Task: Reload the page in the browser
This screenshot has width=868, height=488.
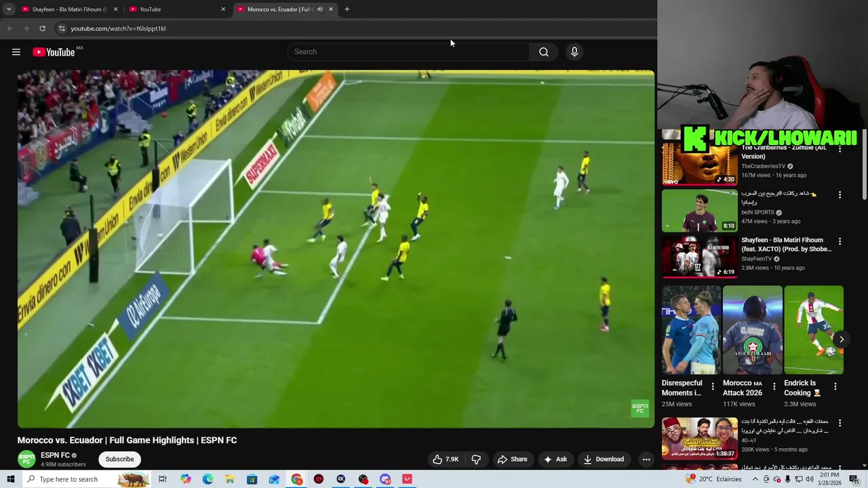Action: click(42, 28)
